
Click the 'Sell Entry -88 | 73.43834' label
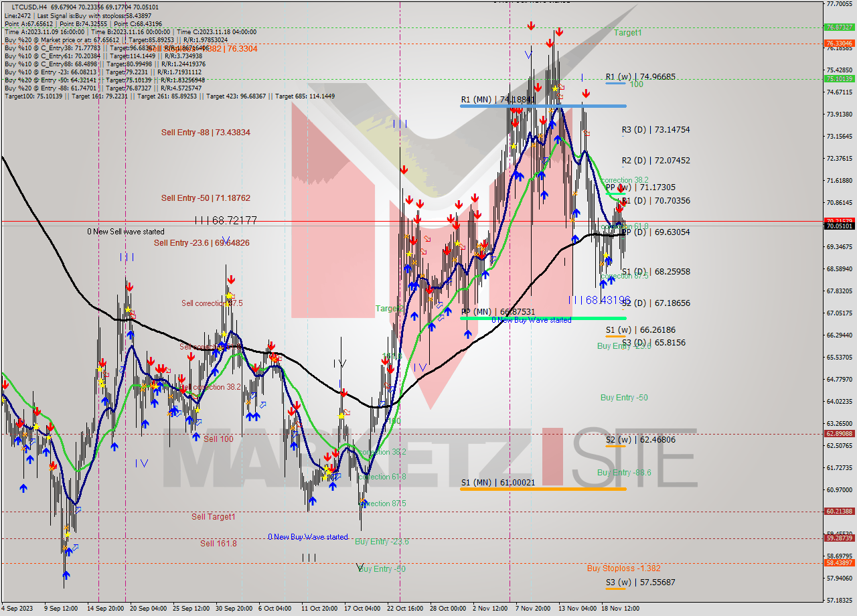(x=206, y=133)
